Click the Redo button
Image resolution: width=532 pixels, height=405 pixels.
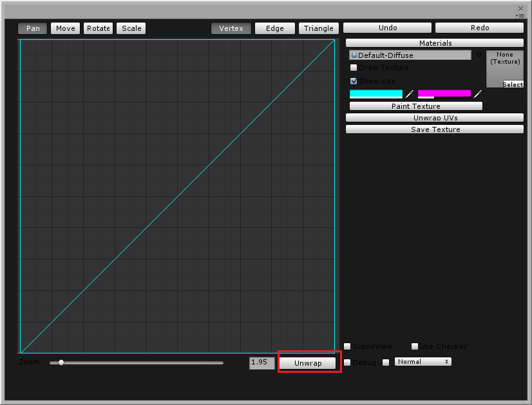(479, 28)
